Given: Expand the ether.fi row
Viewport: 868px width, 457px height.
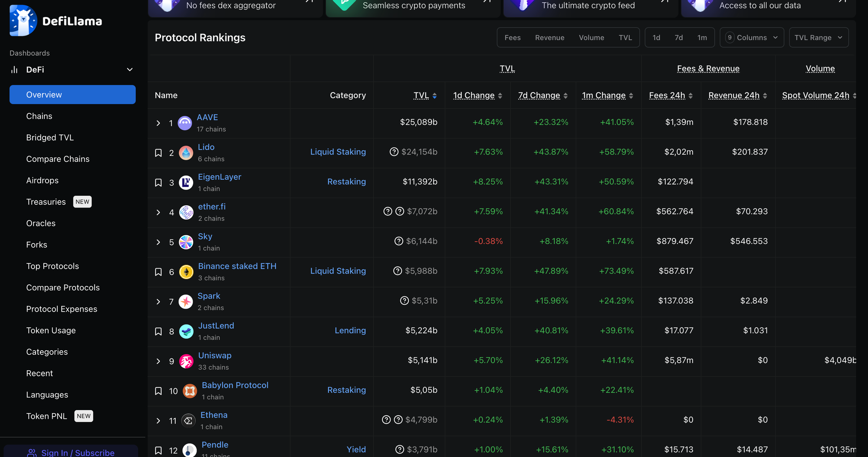Looking at the screenshot, I should [158, 213].
